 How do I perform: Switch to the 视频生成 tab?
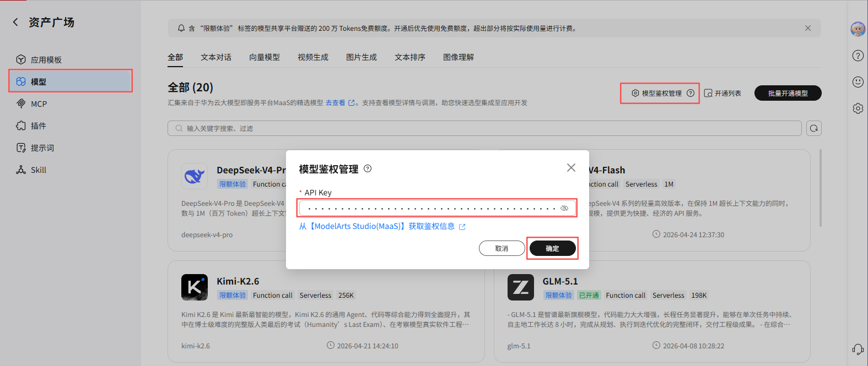(x=313, y=57)
